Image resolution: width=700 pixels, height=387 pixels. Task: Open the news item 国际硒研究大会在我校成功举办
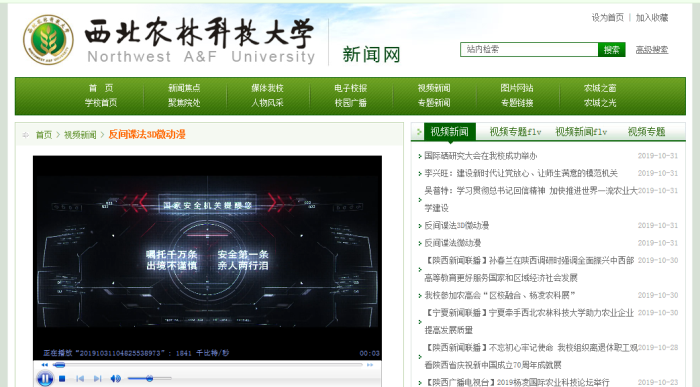[480, 156]
